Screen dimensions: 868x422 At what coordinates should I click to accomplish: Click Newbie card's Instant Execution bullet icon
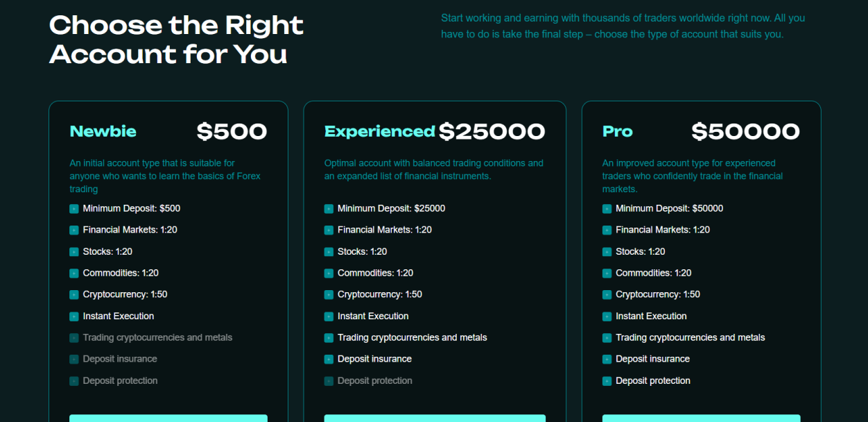74,316
